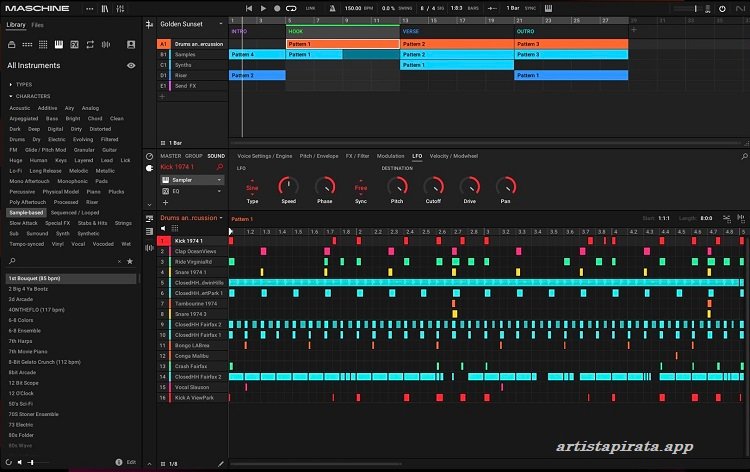750x472 pixels.
Task: Add a new plug-in slot below EQ
Action: 165,203
